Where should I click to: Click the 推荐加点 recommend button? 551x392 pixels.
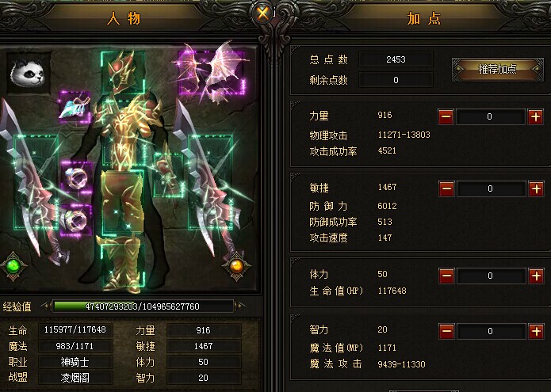click(x=497, y=70)
